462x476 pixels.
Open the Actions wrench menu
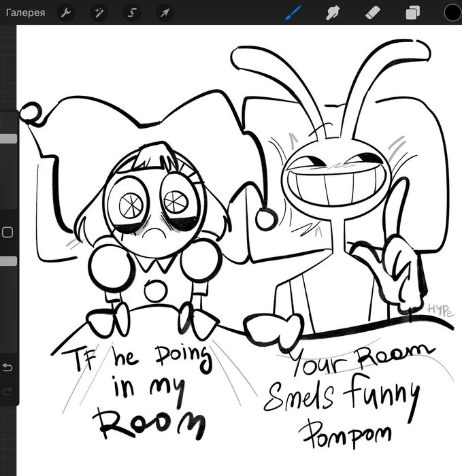(x=66, y=13)
